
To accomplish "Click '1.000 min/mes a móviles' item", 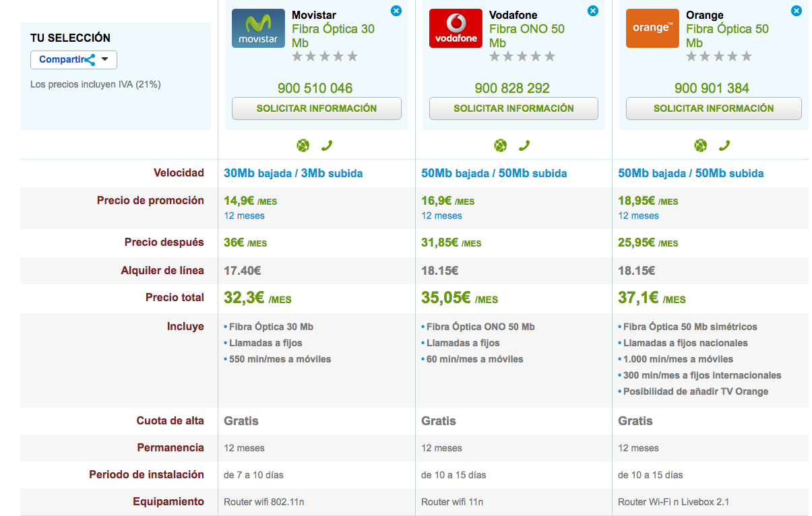I will pyautogui.click(x=678, y=359).
